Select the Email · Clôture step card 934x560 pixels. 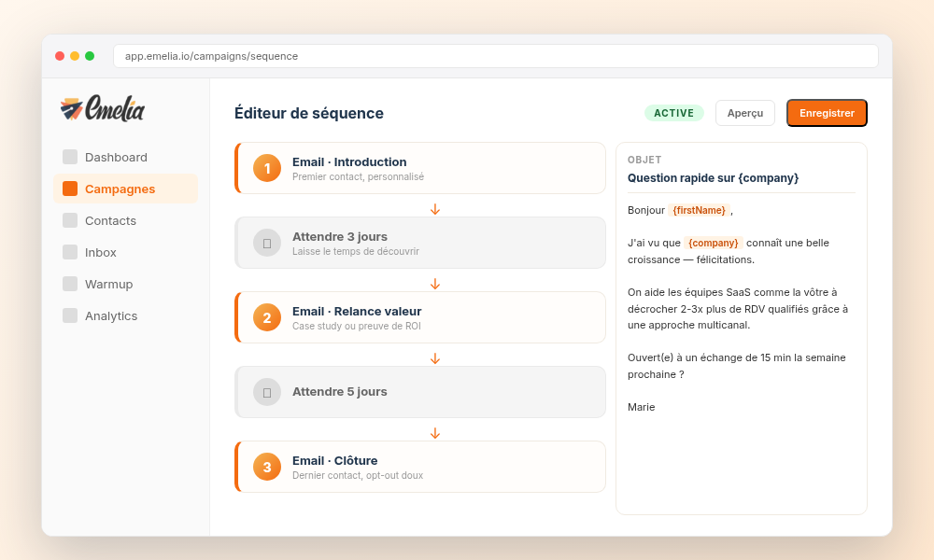420,467
